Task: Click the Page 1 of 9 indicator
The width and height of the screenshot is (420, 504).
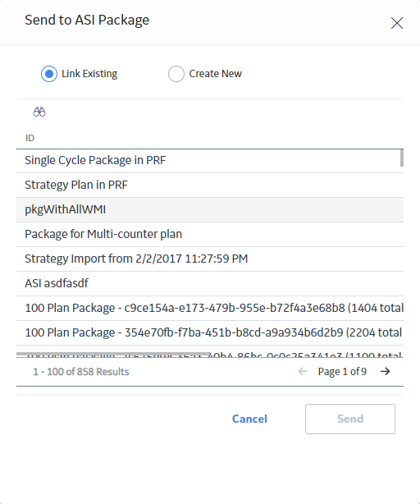Action: (x=342, y=372)
